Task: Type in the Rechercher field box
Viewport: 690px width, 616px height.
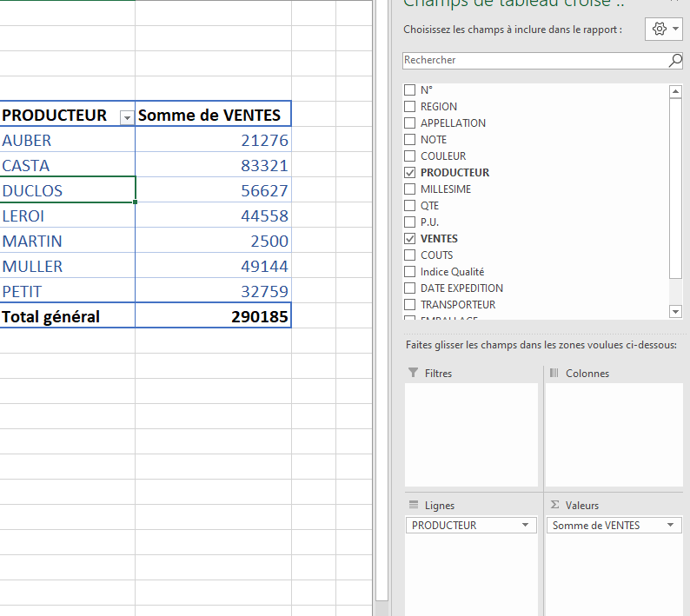Action: (x=534, y=61)
